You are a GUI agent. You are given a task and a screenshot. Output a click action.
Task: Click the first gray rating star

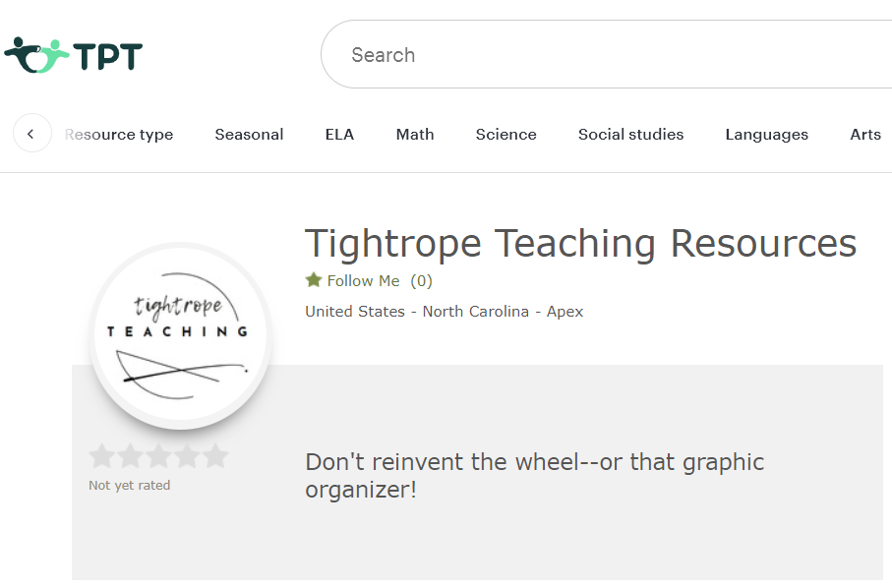pos(101,456)
